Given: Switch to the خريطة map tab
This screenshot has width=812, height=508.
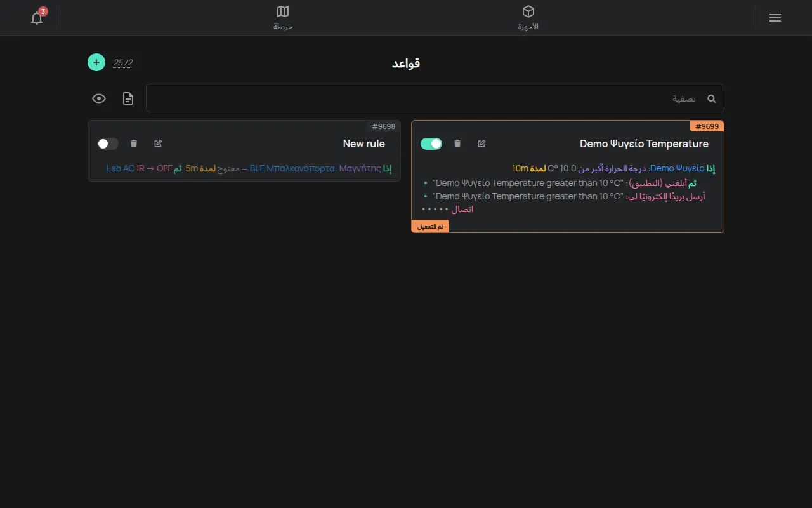Looking at the screenshot, I should (x=283, y=18).
